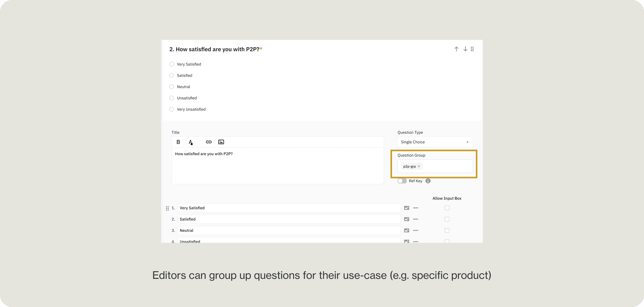Edit the Title text area content
The width and height of the screenshot is (644, 307).
point(278,166)
